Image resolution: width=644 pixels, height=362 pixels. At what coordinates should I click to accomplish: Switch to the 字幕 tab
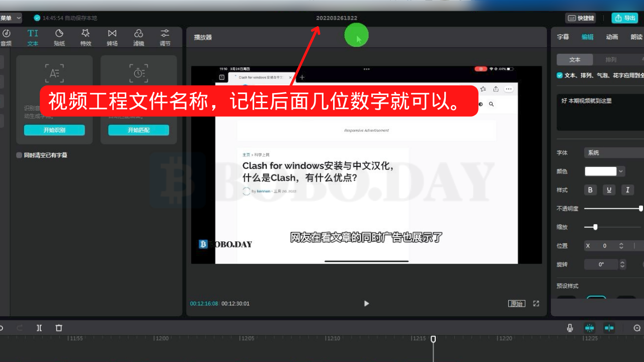pyautogui.click(x=563, y=37)
